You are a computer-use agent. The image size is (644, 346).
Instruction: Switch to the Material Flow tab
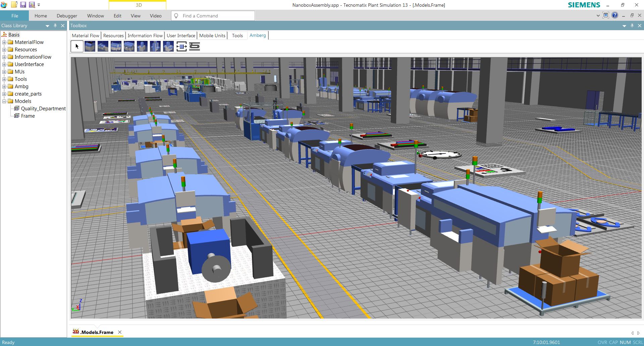pyautogui.click(x=85, y=35)
